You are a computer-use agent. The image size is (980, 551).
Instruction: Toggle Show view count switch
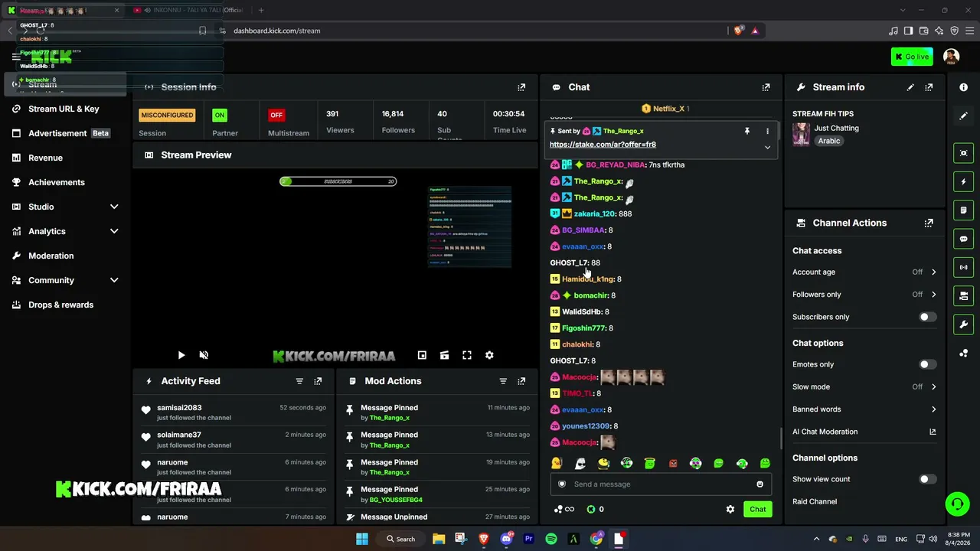[927, 479]
